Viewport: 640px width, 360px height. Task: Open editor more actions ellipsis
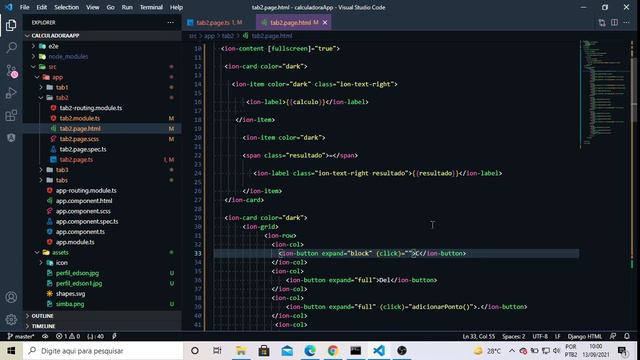click(627, 22)
